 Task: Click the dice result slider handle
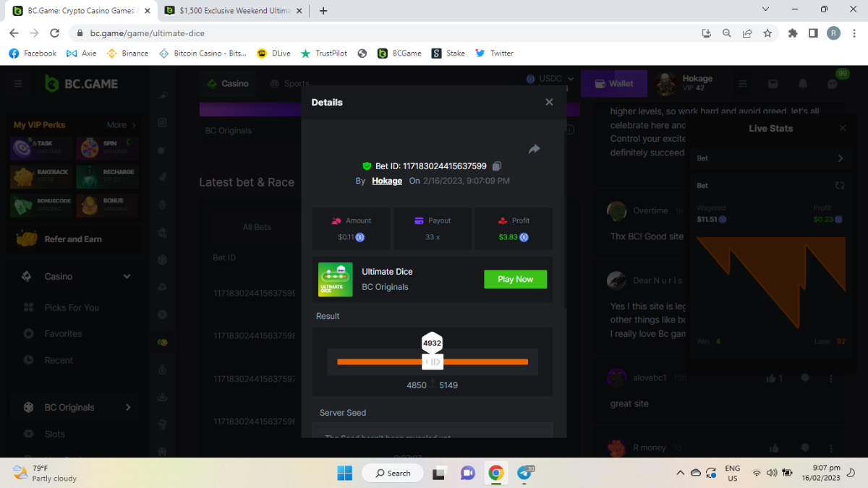[x=432, y=361]
